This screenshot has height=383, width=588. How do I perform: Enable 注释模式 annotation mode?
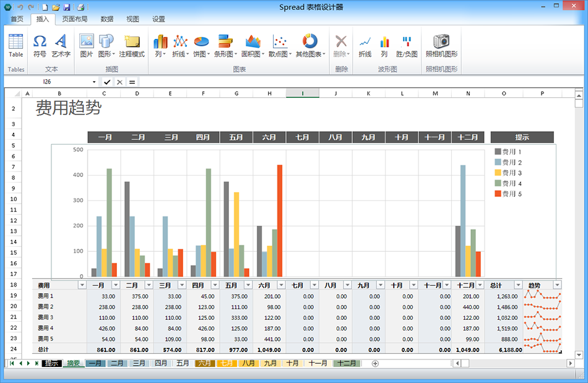[132, 45]
